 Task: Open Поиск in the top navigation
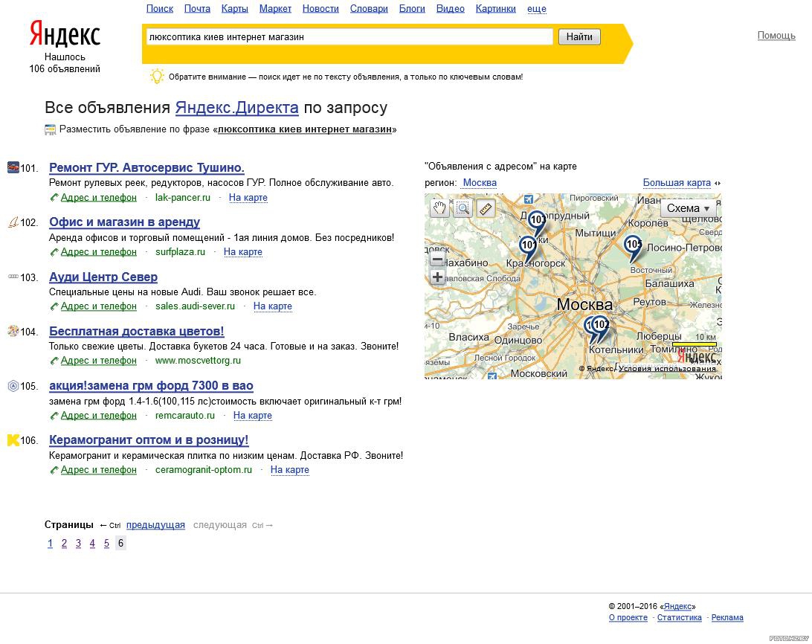pos(159,9)
